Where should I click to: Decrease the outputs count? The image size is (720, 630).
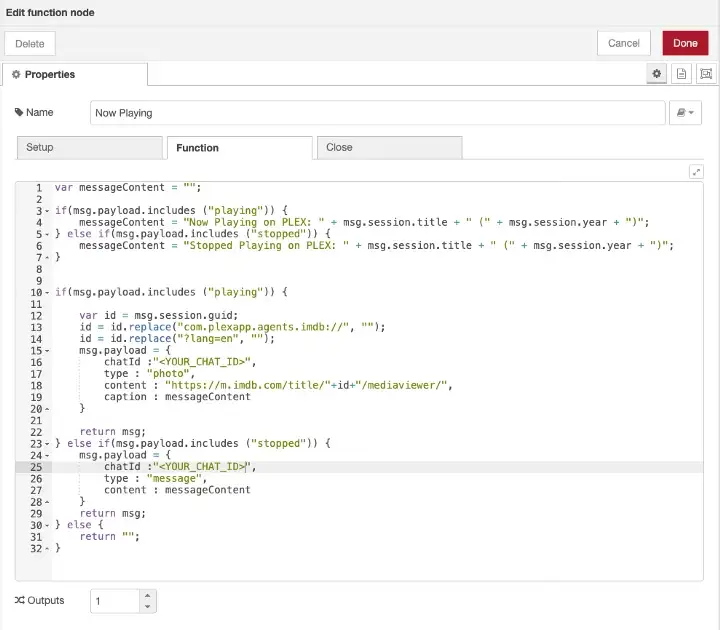tap(147, 607)
